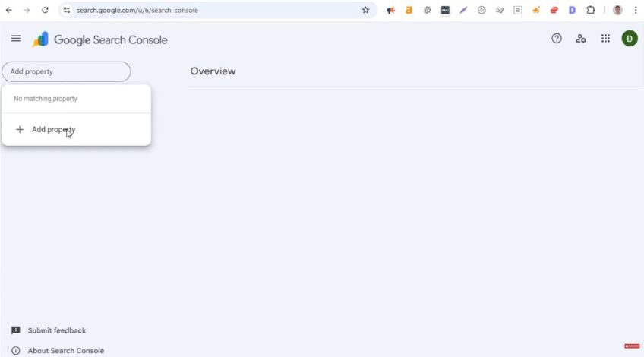Click the circular checkmark extension icon
The height and width of the screenshot is (357, 644).
coord(481,11)
